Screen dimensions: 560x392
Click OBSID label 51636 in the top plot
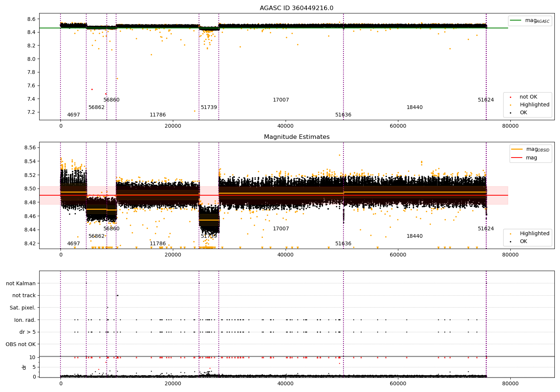pos(343,115)
